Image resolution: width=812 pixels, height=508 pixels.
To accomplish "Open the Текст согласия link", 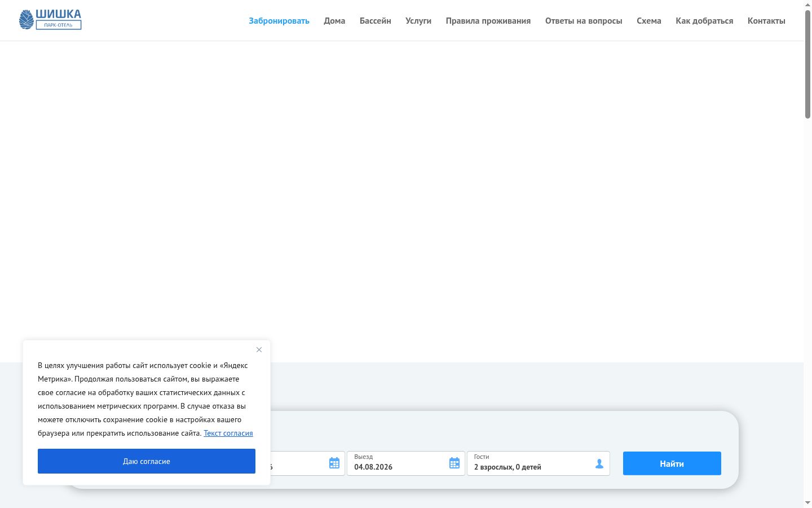I will click(x=228, y=433).
